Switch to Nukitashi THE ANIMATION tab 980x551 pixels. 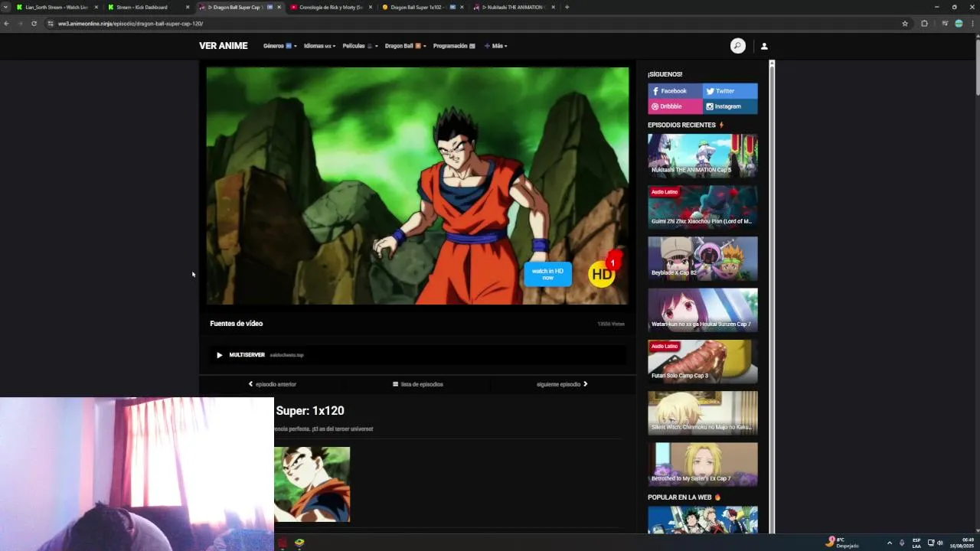tap(513, 7)
